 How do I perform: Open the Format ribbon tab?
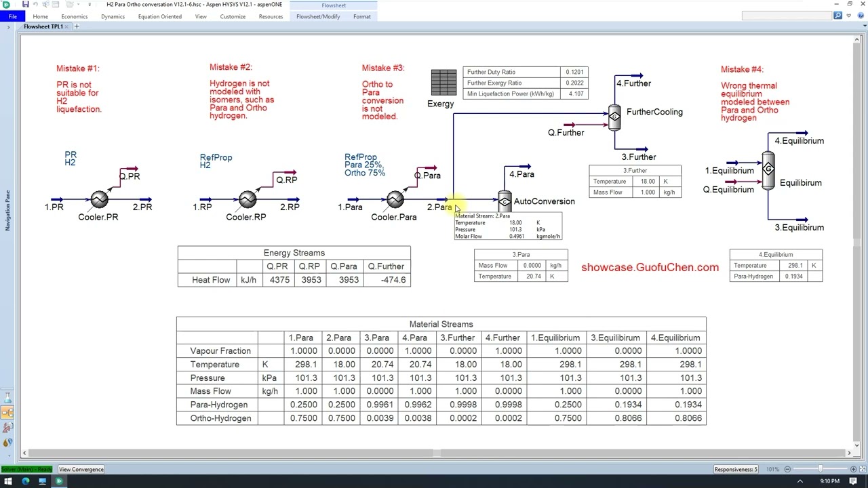click(362, 16)
